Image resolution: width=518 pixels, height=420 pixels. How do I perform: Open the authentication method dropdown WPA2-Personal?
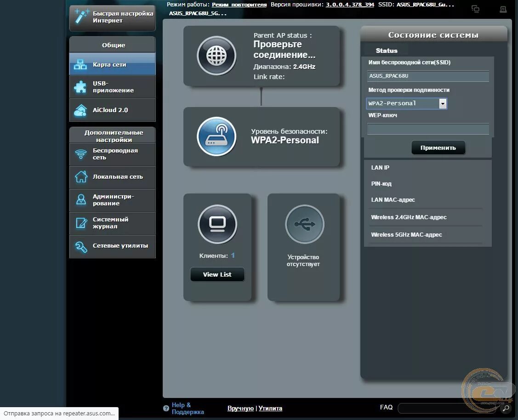pos(407,103)
